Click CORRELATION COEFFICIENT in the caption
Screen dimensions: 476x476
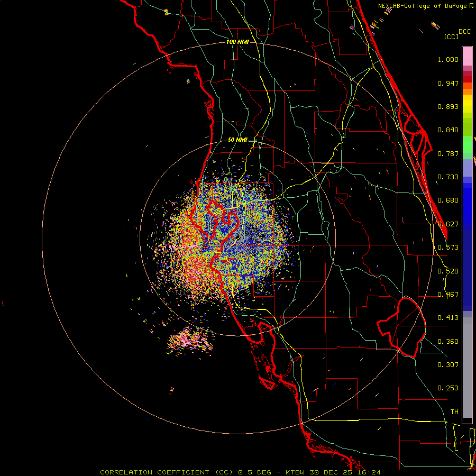pos(154,472)
